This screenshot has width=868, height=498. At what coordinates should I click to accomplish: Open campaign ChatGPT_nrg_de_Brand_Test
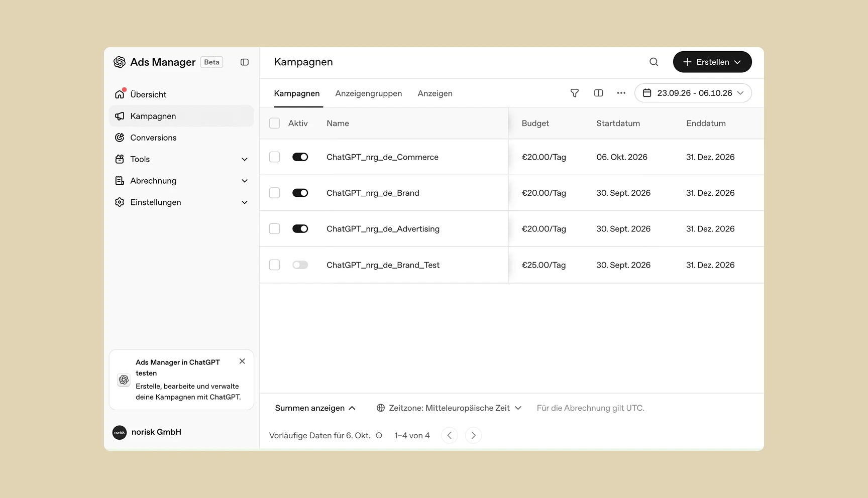383,265
